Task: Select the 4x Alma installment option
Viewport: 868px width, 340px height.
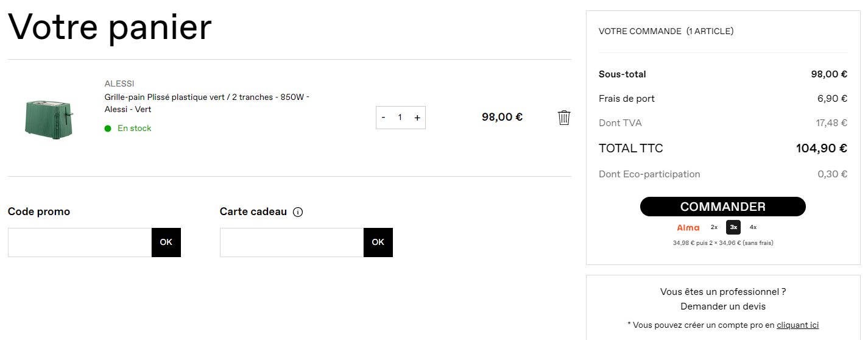Action: click(x=753, y=227)
